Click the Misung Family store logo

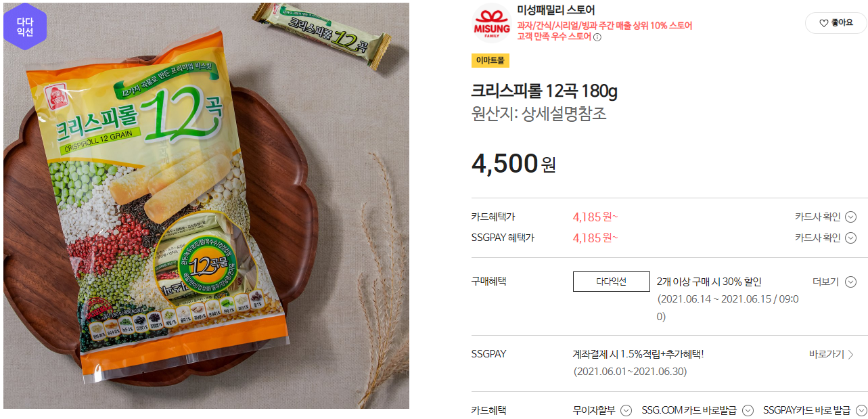pyautogui.click(x=490, y=23)
